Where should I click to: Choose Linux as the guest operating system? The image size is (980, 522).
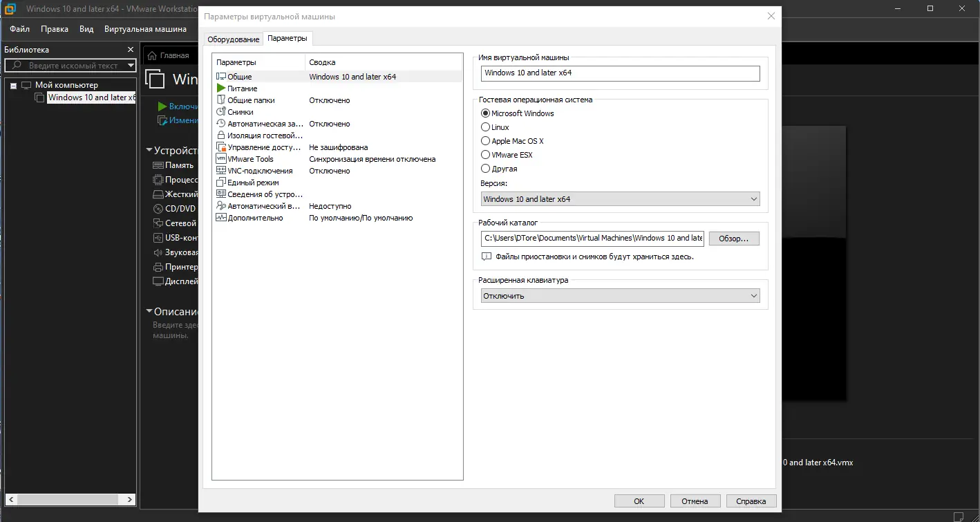(x=485, y=127)
